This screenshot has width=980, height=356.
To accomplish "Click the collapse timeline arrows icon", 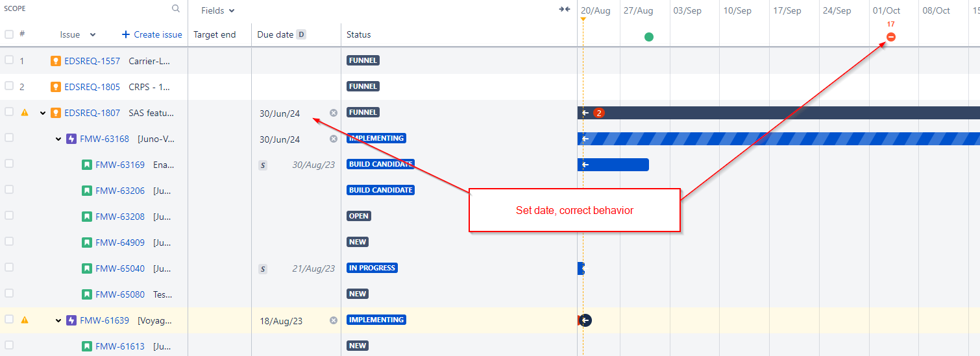I will pos(565,10).
